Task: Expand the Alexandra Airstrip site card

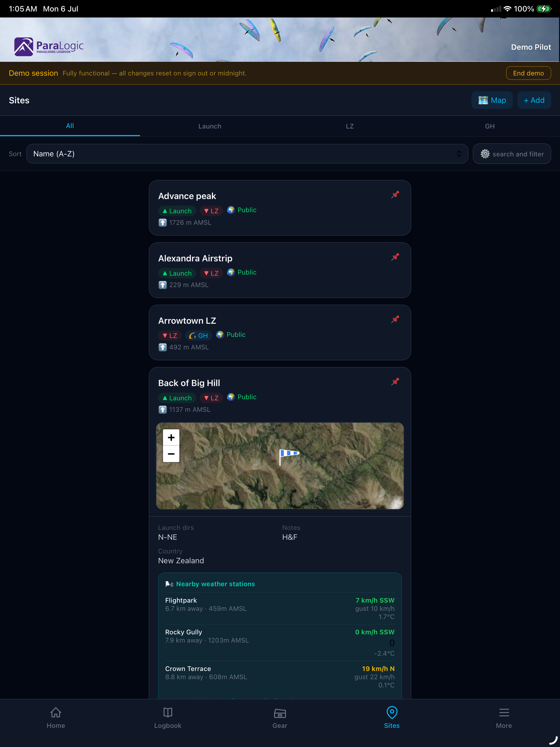Action: [280, 270]
